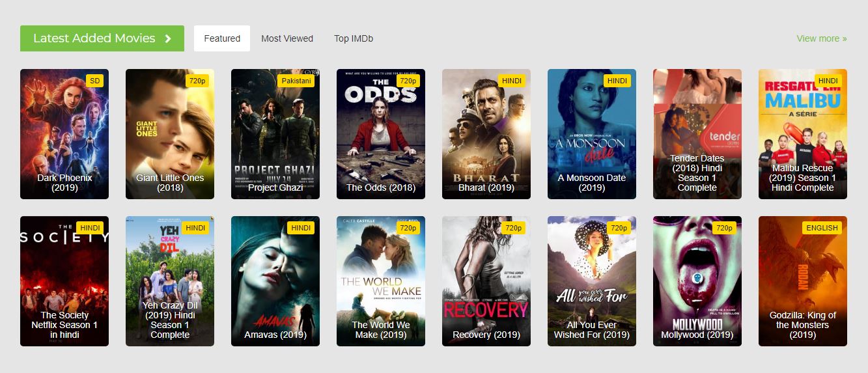Viewport: 868px width, 373px height.
Task: Click the "Mollywood (2019)" title text
Action: (697, 335)
